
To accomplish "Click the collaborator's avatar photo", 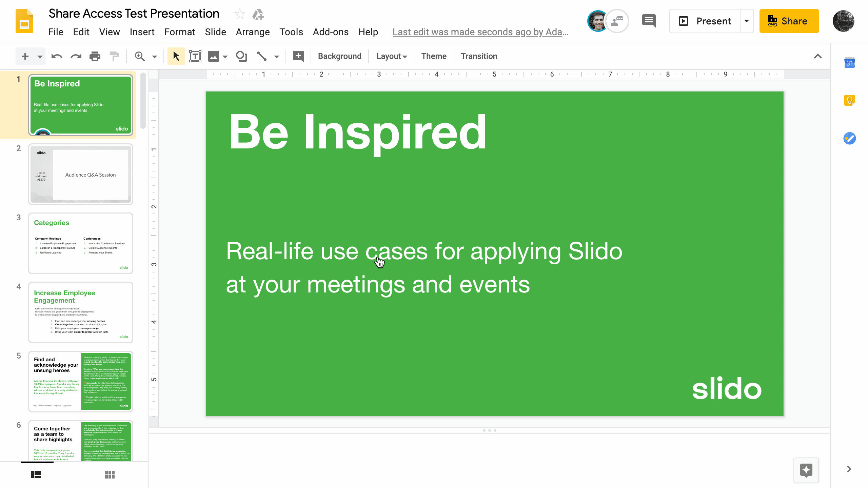I will click(597, 21).
